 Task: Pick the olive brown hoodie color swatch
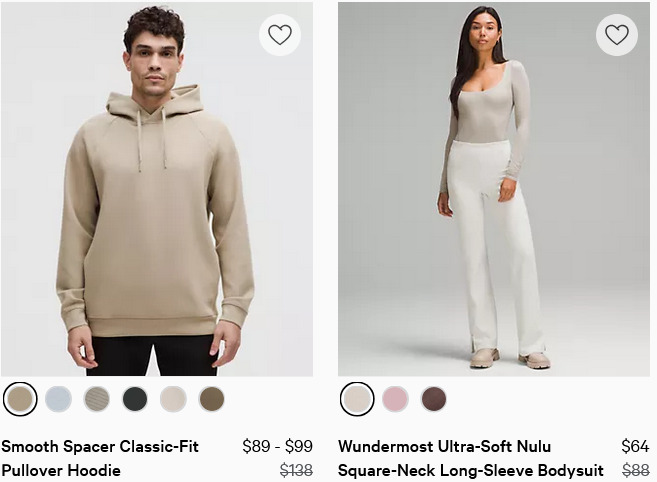[212, 399]
